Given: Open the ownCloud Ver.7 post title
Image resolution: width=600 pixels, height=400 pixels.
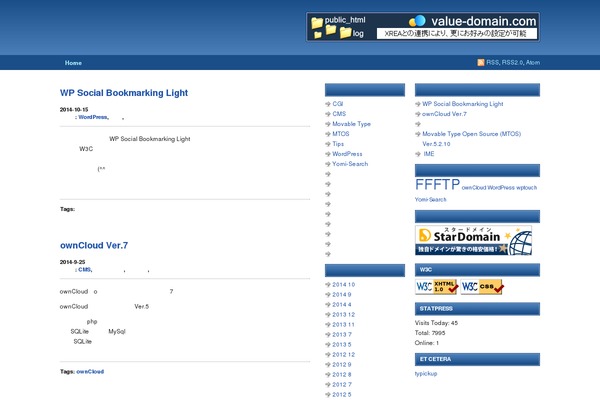Looking at the screenshot, I should pyautogui.click(x=94, y=245).
